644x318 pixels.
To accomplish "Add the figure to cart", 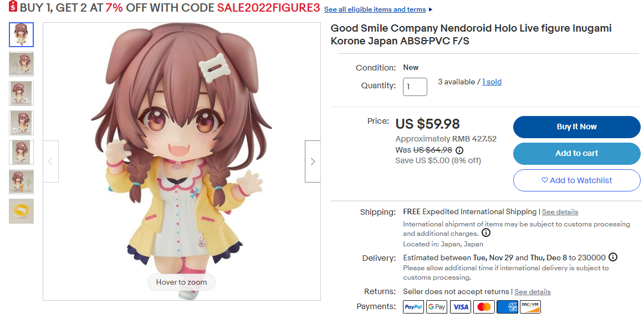I will tap(576, 154).
